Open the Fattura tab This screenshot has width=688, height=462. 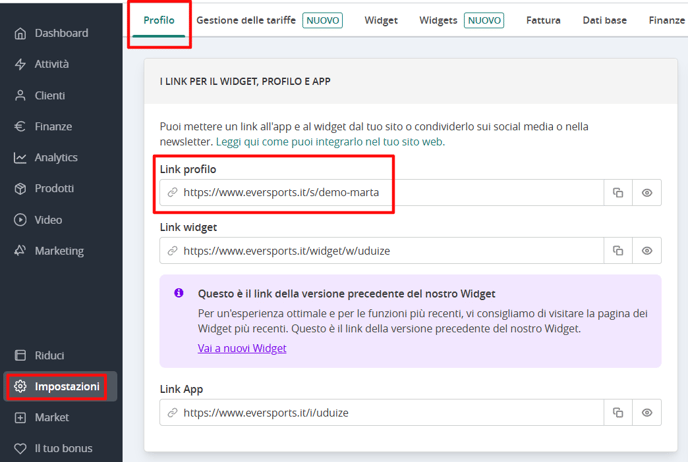click(x=543, y=20)
